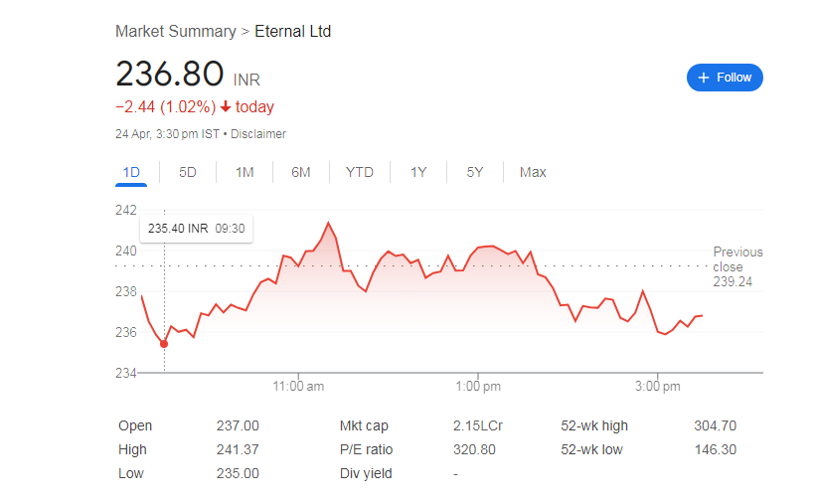This screenshot has height=504, width=816.
Task: Click the plus icon on the Follow button
Action: point(703,78)
